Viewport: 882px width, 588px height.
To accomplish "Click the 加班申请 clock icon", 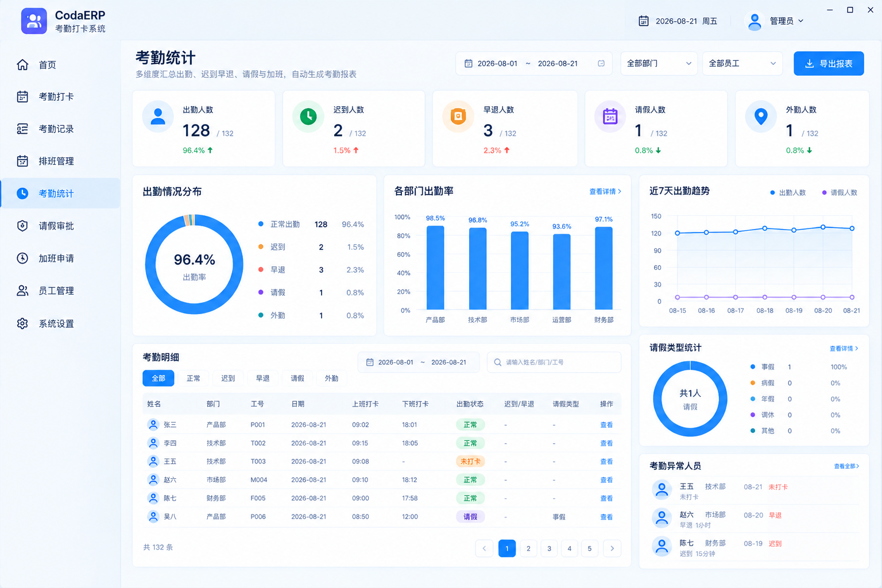I will coord(22,258).
